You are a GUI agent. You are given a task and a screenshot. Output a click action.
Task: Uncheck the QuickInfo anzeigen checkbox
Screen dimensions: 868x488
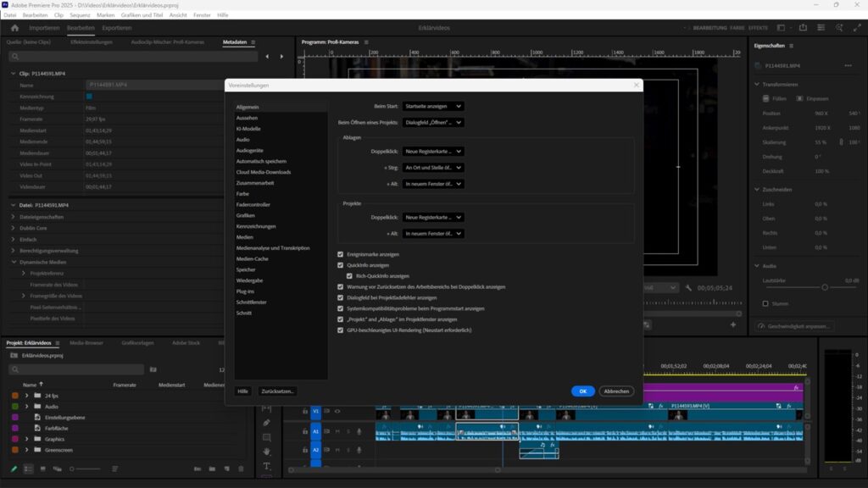click(x=341, y=265)
